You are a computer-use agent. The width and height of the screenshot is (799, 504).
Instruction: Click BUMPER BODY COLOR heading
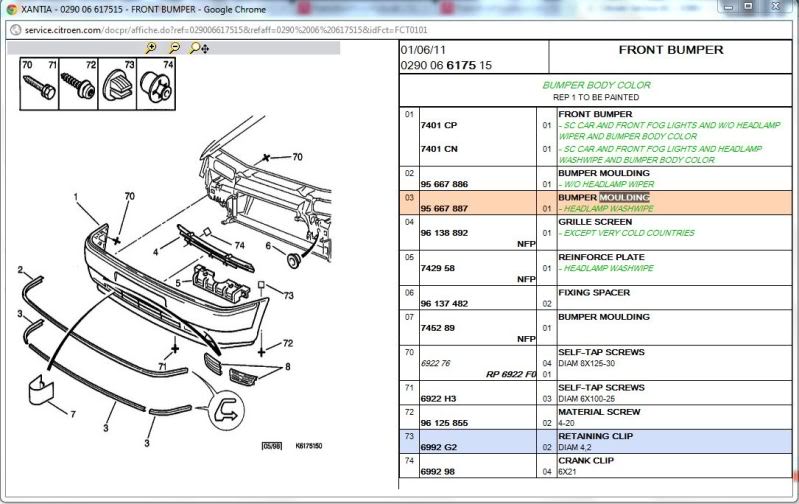click(x=596, y=85)
